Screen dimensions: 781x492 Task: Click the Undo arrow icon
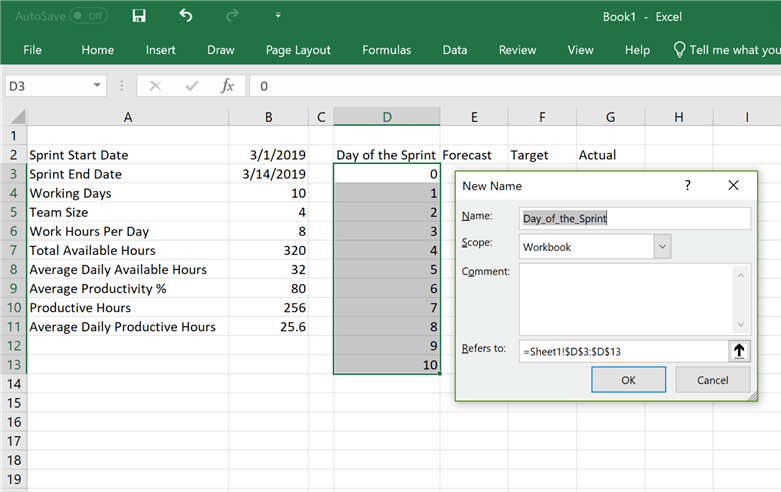point(186,16)
